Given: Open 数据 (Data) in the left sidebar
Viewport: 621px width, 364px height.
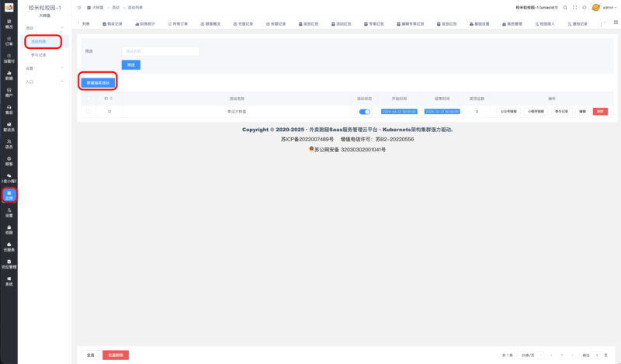Looking at the screenshot, I should coord(9,76).
